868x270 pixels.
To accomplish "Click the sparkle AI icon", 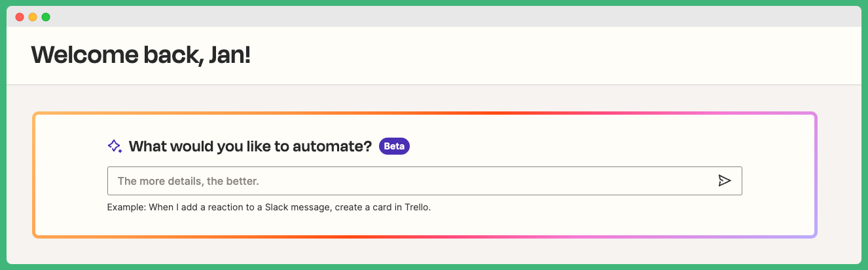I will pos(115,146).
